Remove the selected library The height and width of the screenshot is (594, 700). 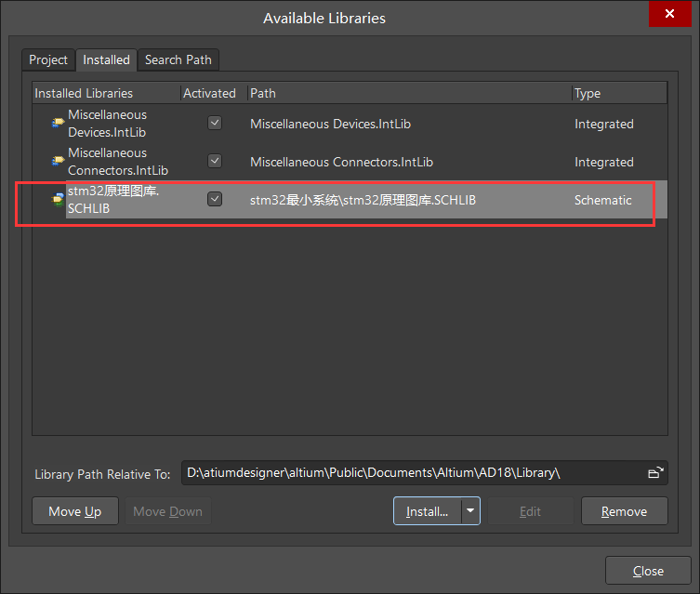click(x=624, y=511)
